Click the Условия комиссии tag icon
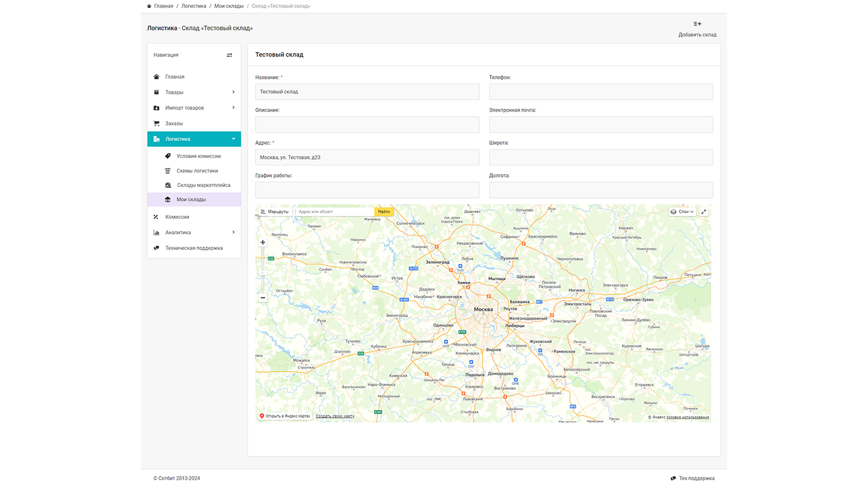The height and width of the screenshot is (487, 868). click(168, 156)
